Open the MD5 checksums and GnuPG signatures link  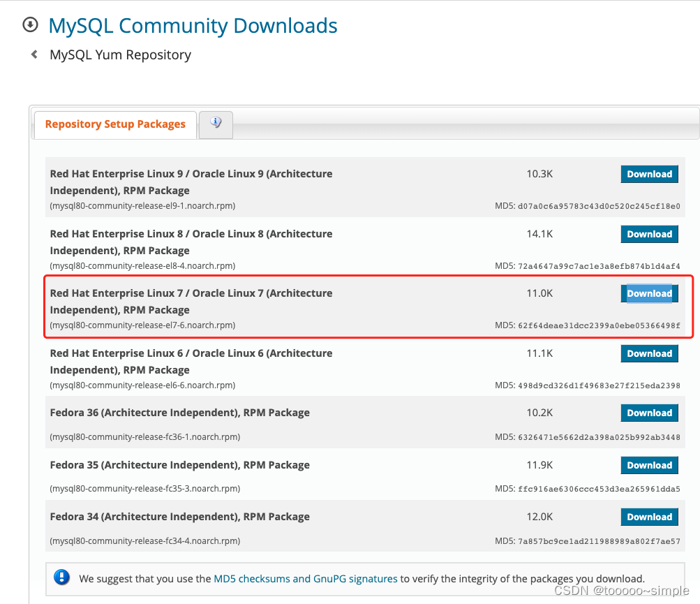pyautogui.click(x=306, y=579)
